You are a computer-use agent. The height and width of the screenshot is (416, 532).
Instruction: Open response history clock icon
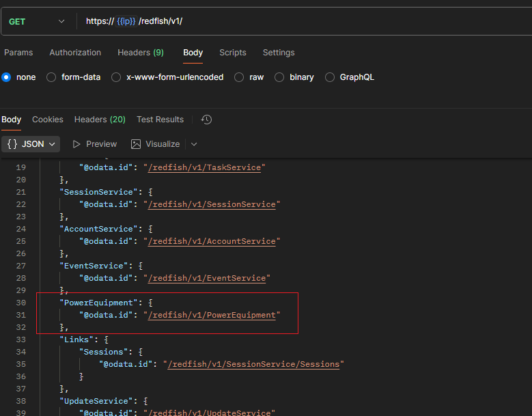pos(206,120)
